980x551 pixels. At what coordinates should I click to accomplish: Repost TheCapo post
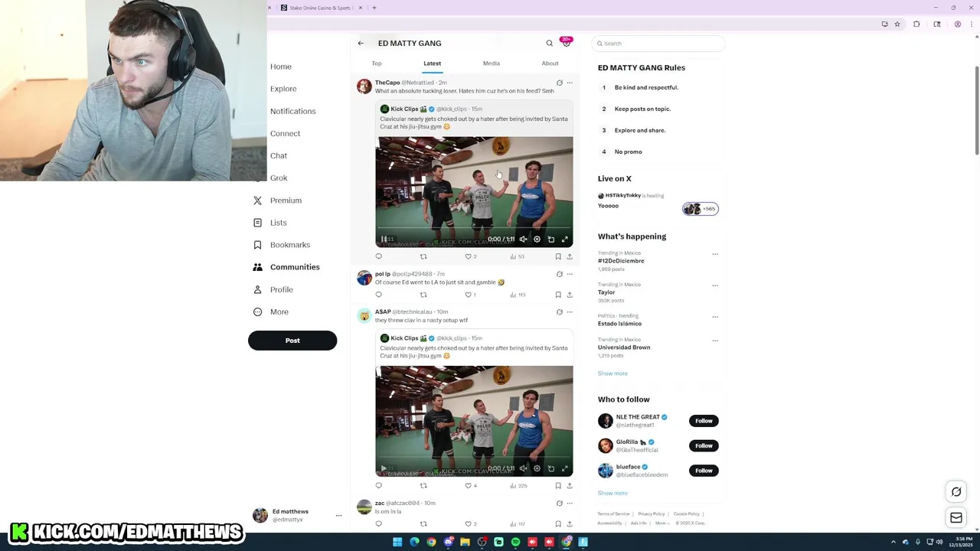point(423,256)
